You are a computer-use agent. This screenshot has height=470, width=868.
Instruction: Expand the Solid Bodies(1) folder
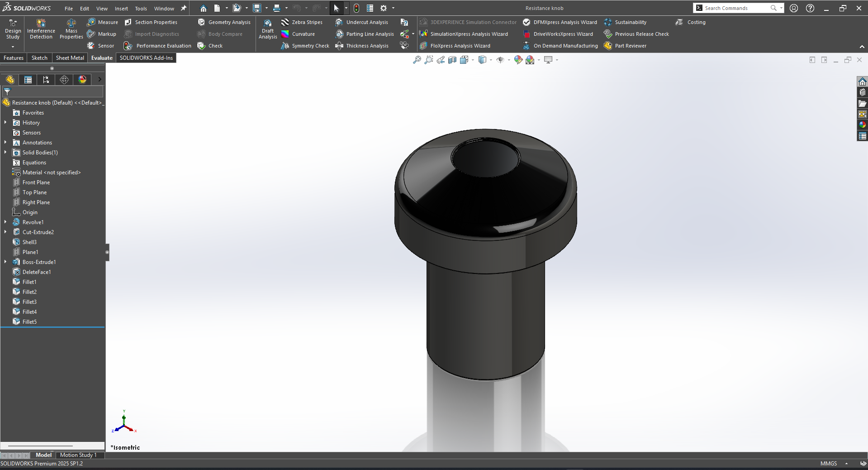(5, 153)
